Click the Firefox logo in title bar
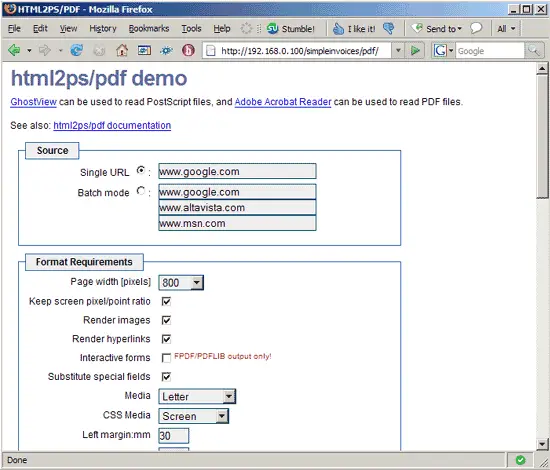This screenshot has width=550, height=470. [x=9, y=9]
